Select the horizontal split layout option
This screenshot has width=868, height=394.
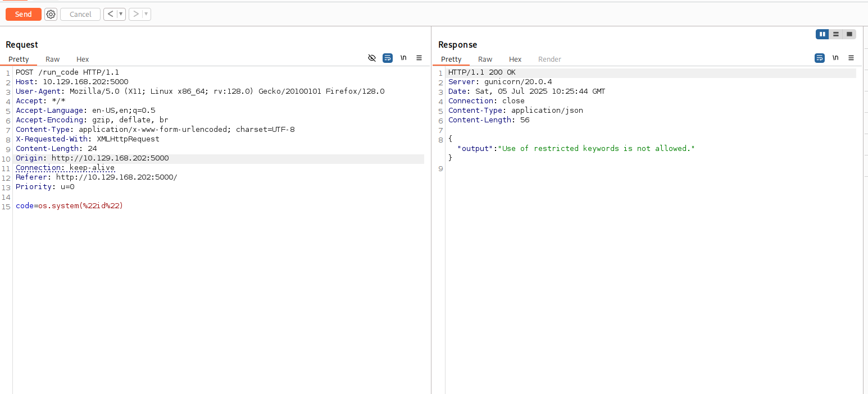coord(836,34)
